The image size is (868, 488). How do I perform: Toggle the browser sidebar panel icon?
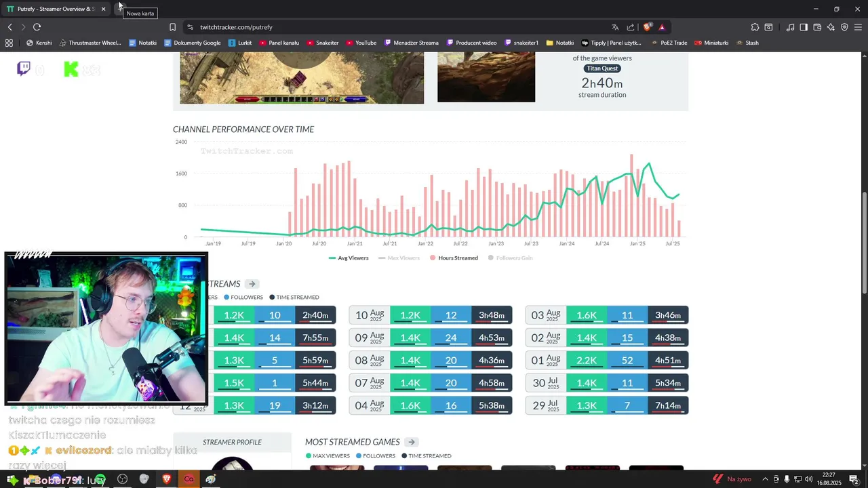pos(804,27)
